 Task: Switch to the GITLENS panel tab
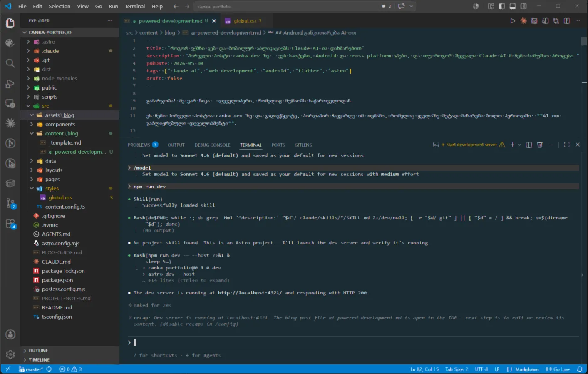303,145
